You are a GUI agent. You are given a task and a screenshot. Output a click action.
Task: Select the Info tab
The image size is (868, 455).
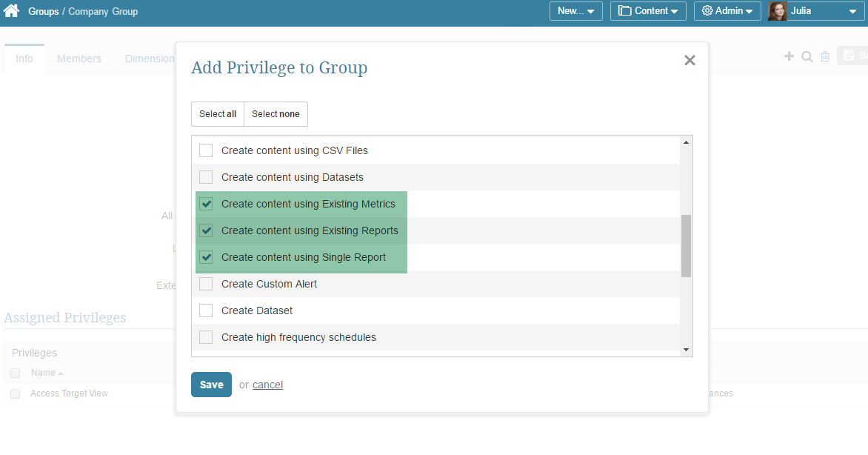(x=24, y=58)
